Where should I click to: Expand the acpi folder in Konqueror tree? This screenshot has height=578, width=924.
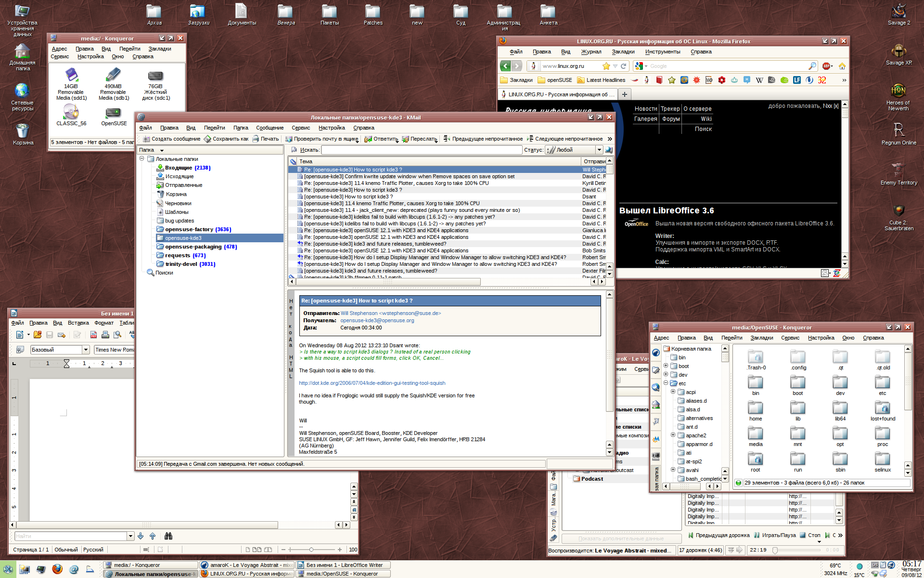[x=673, y=392]
